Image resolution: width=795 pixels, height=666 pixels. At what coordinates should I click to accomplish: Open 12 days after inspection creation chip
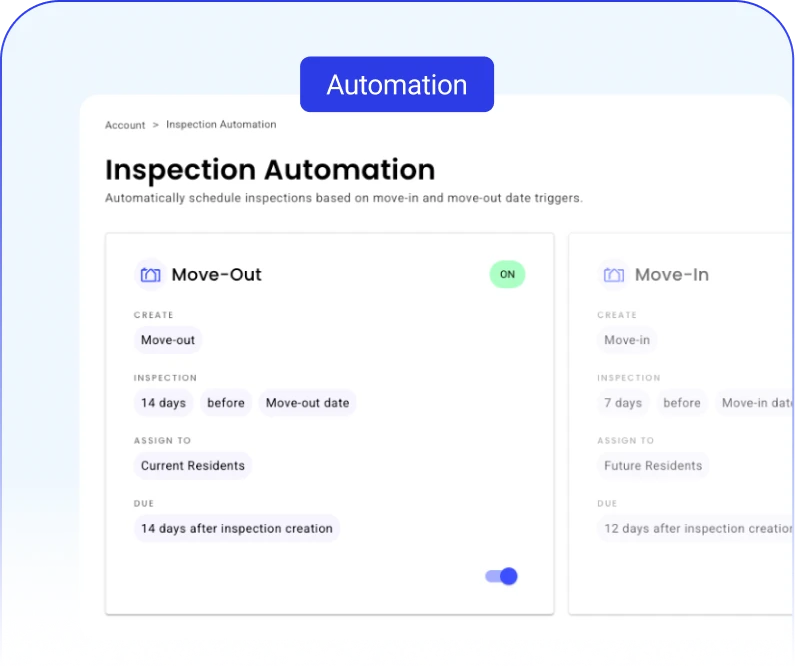[696, 528]
